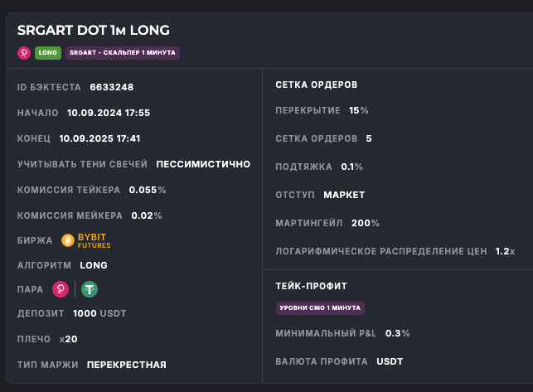Click the title SRGART DOT 1м LONG

[x=94, y=30]
